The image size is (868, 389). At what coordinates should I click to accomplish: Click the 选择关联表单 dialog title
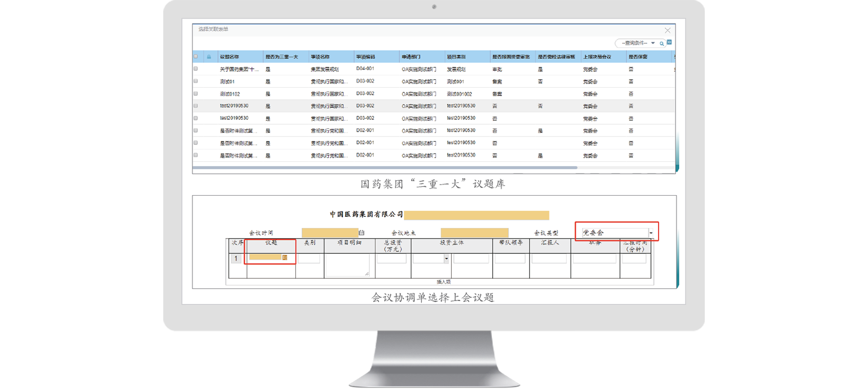tap(213, 29)
